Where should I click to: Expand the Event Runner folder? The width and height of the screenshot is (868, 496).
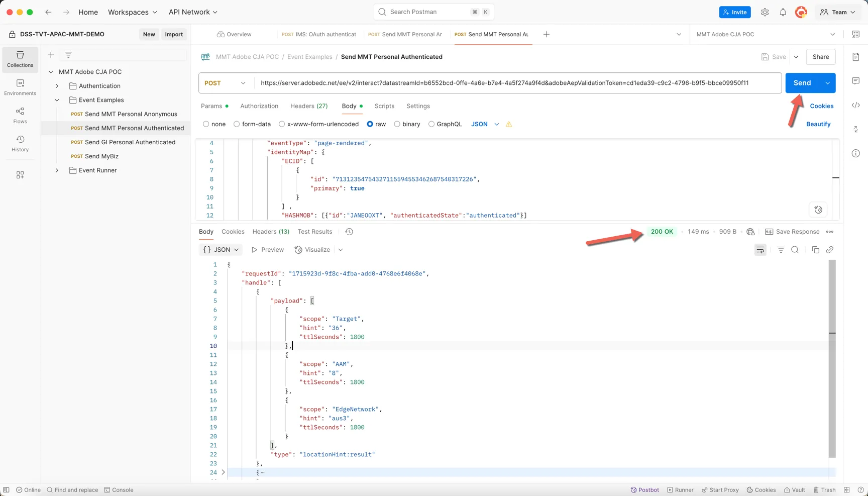pyautogui.click(x=57, y=170)
